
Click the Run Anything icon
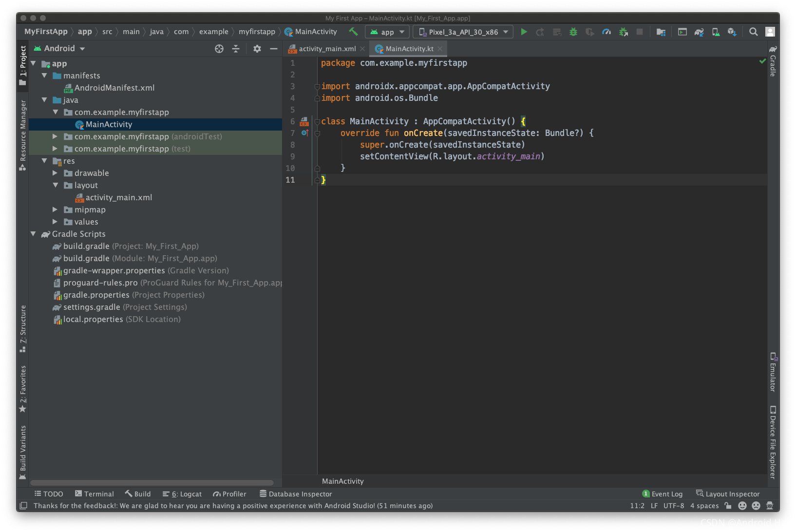(682, 32)
